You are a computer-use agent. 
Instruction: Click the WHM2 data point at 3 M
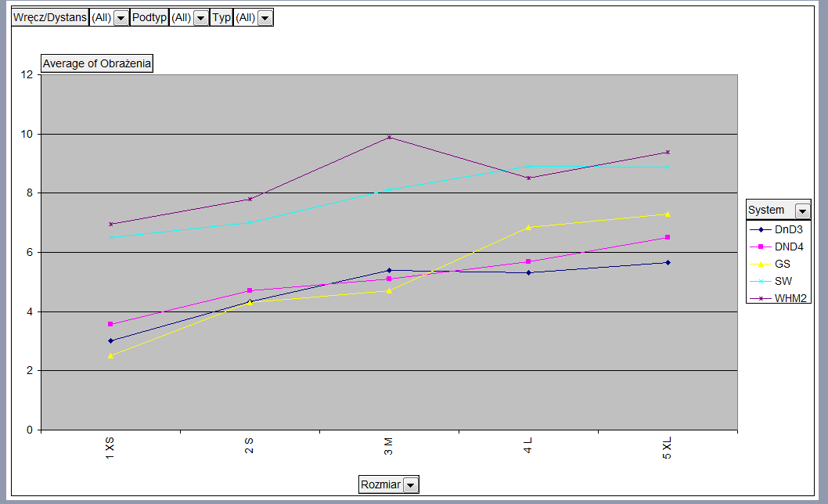(x=389, y=138)
